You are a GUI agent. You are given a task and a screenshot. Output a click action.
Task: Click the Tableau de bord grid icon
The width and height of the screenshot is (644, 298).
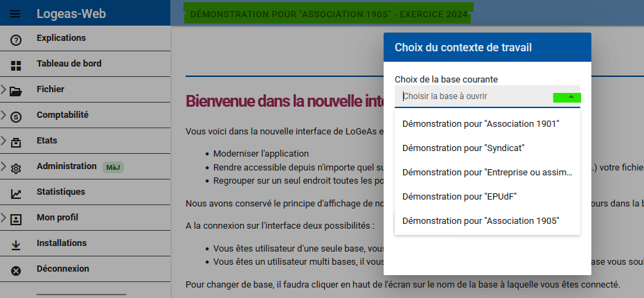(17, 66)
